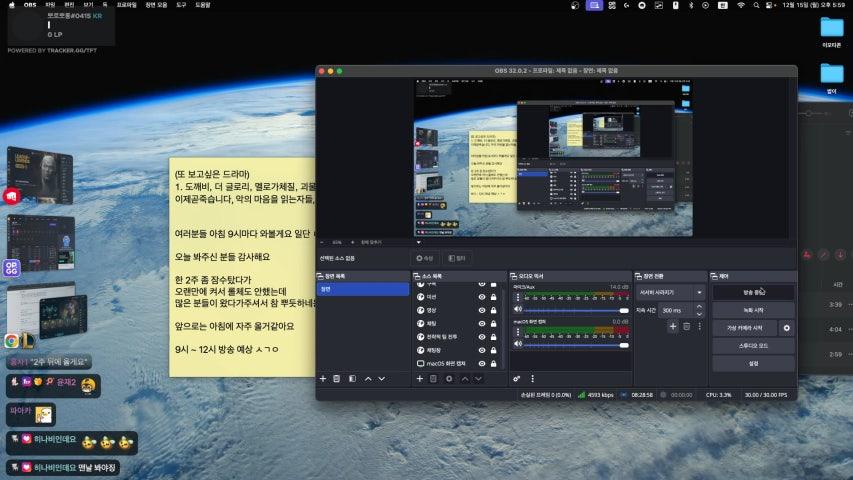The height and width of the screenshot is (480, 853).
Task: Toggle visibility of the 채팅창 source
Action: coord(481,350)
